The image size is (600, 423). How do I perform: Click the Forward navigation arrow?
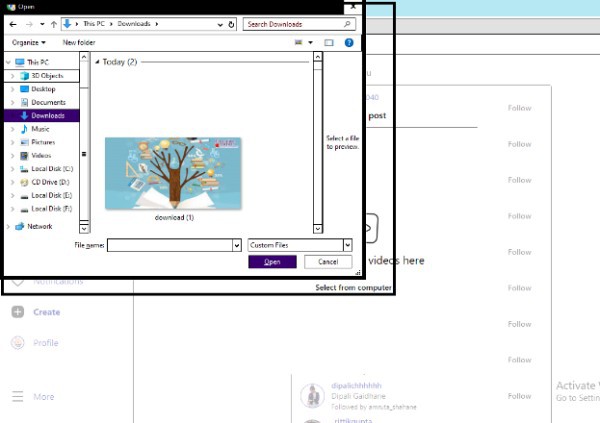[29, 24]
